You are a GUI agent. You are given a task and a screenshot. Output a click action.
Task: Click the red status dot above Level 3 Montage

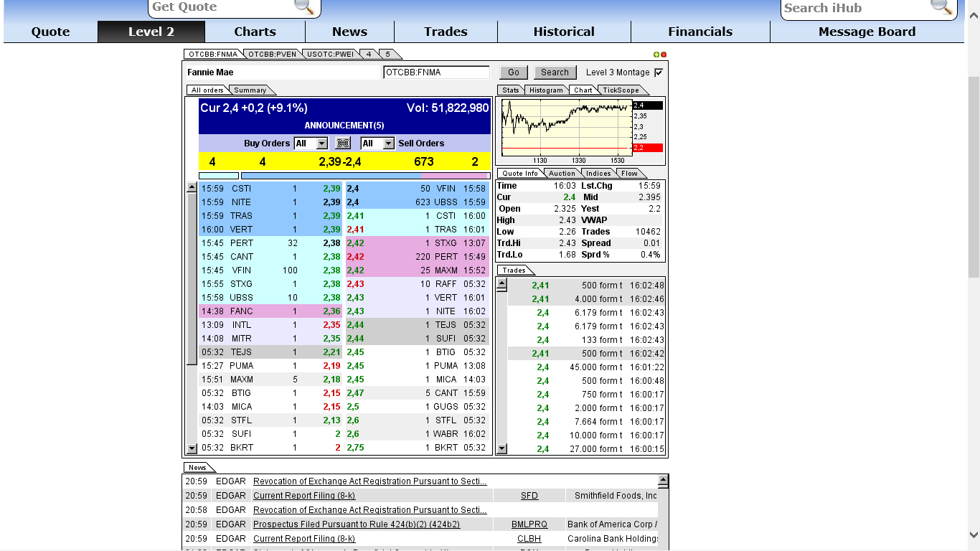coord(664,55)
